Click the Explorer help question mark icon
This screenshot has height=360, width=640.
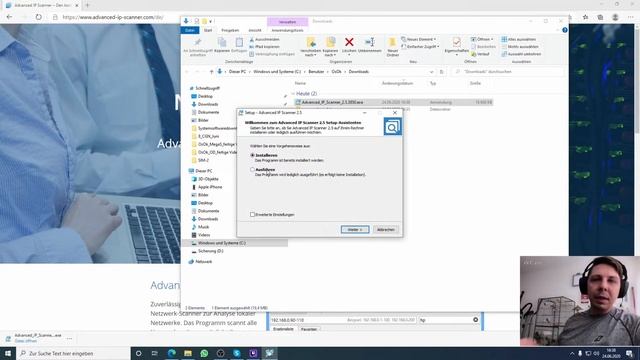tap(564, 30)
